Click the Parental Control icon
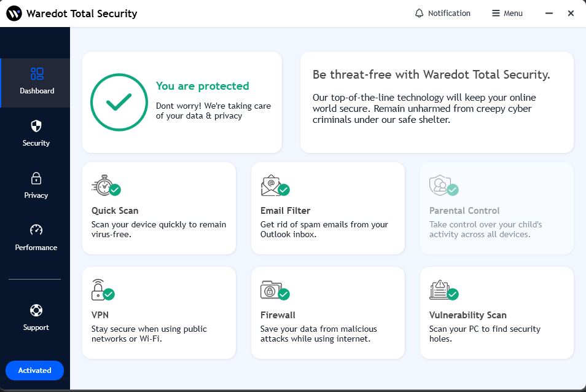This screenshot has height=392, width=586. click(440, 185)
